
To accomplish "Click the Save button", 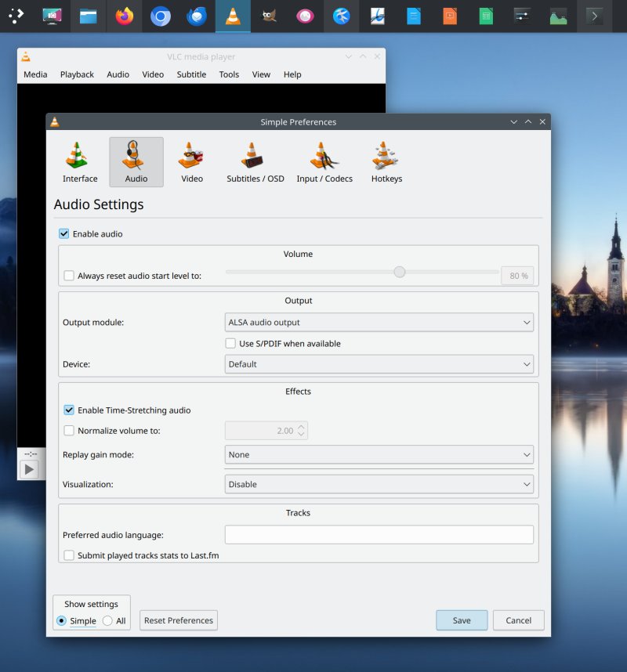I will (x=462, y=620).
